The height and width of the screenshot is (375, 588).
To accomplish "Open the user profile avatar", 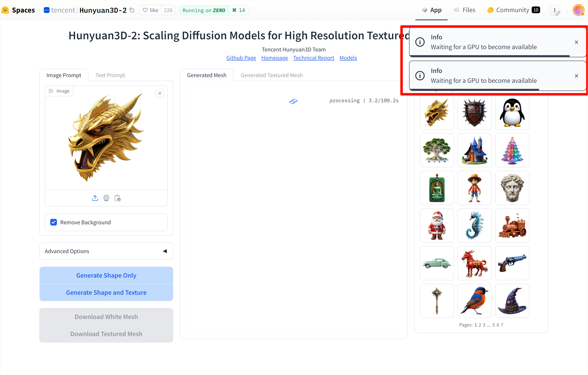I will (x=578, y=10).
